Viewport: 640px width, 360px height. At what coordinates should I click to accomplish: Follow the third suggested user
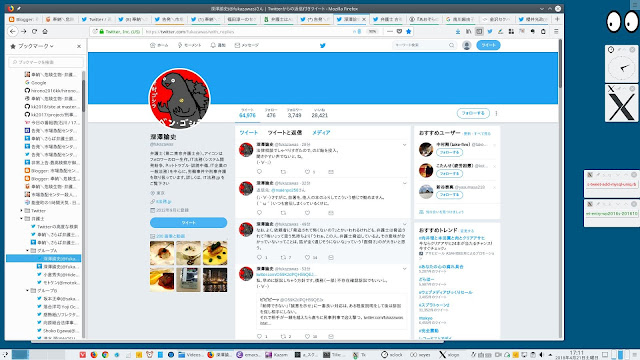tap(449, 195)
